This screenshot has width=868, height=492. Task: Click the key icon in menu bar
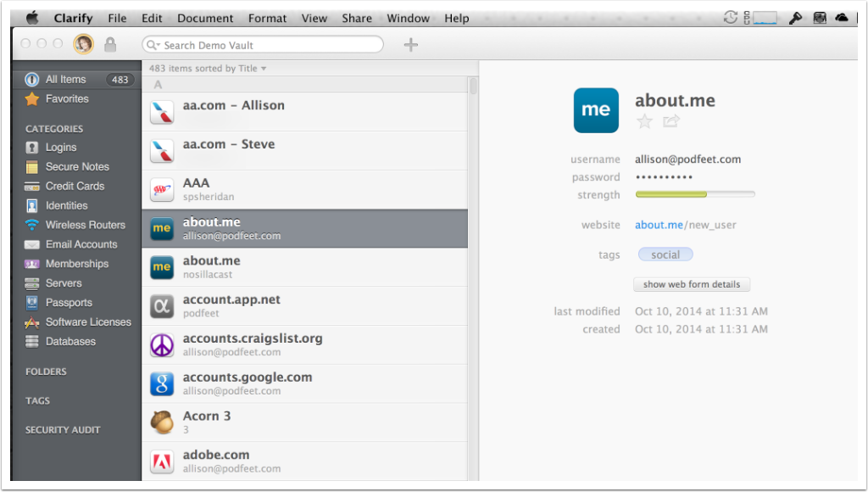(x=795, y=18)
